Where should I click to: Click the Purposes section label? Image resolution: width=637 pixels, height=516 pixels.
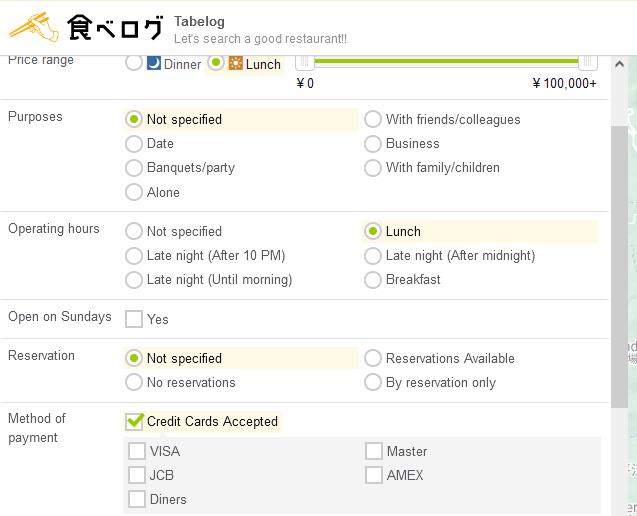[x=35, y=117]
